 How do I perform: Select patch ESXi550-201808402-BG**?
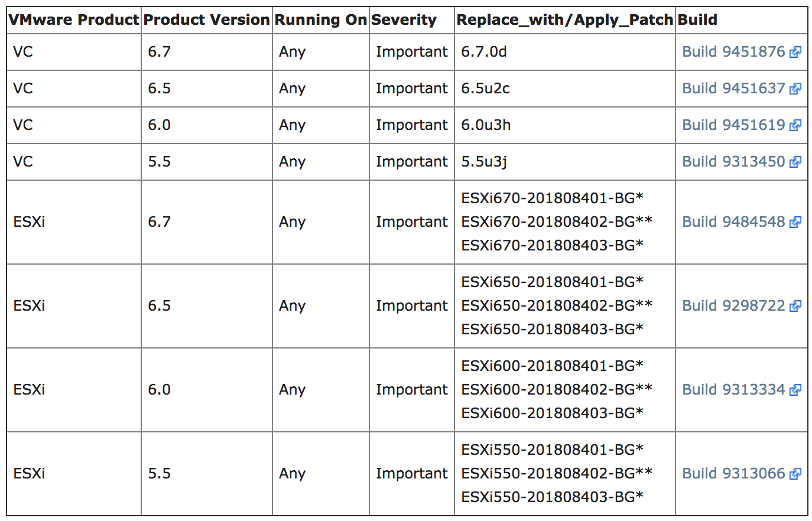[557, 474]
